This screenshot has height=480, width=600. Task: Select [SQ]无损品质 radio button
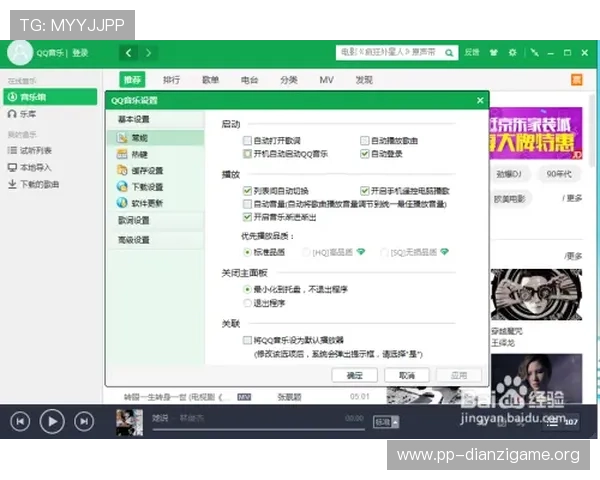[384, 252]
